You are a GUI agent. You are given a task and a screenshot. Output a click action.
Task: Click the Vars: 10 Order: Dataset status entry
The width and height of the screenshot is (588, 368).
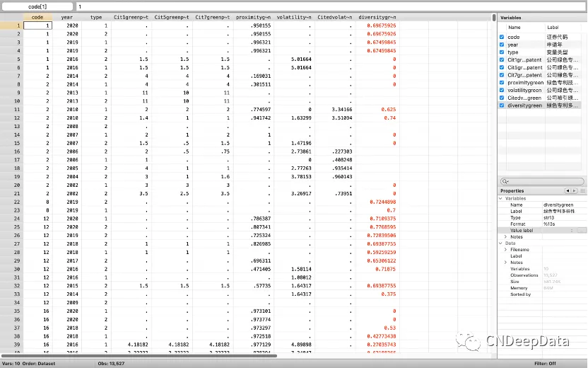coord(28,364)
